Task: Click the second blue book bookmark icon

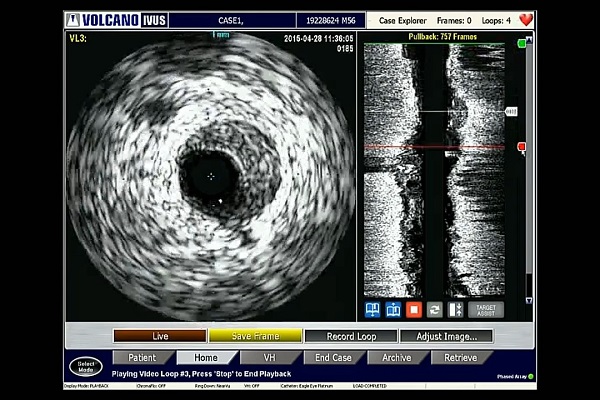Action: pyautogui.click(x=393, y=310)
